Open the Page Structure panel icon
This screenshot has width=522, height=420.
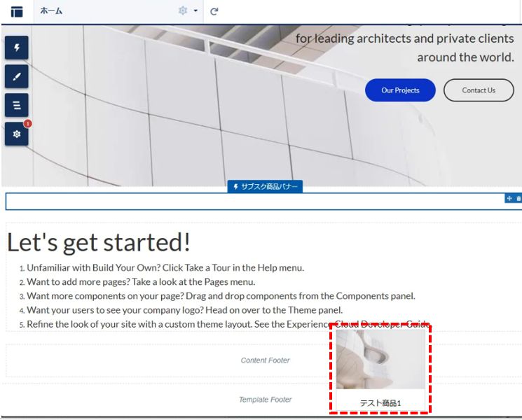coord(17,105)
